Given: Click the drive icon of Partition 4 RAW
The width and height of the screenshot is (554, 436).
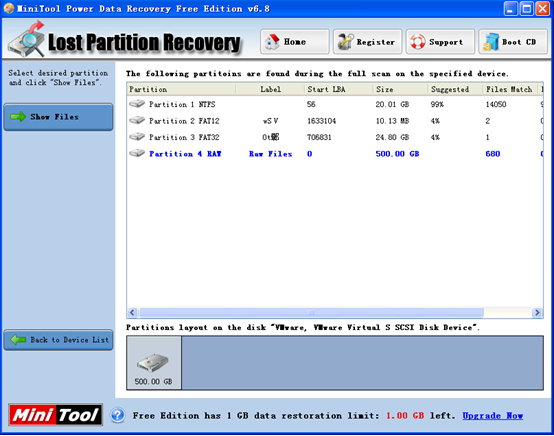Looking at the screenshot, I should (137, 153).
